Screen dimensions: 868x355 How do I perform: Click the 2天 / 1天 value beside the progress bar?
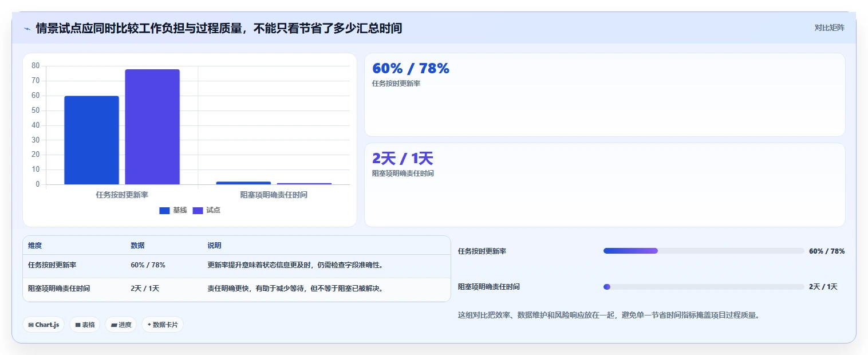pyautogui.click(x=823, y=287)
